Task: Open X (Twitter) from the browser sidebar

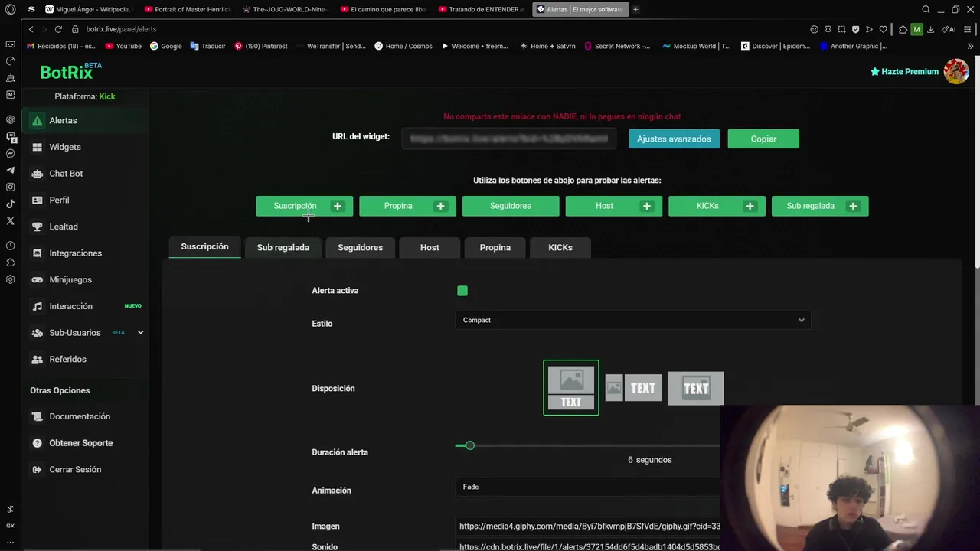Action: tap(10, 220)
